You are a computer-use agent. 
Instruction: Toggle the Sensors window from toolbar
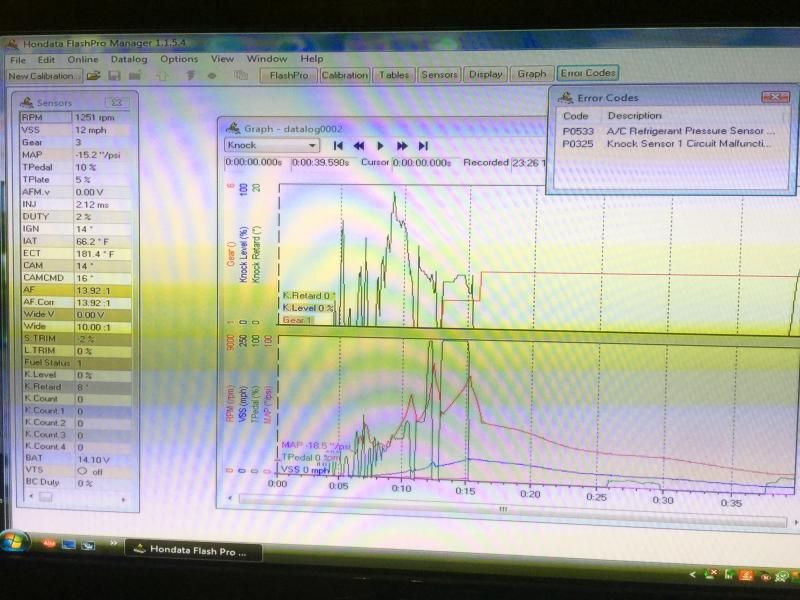[439, 74]
